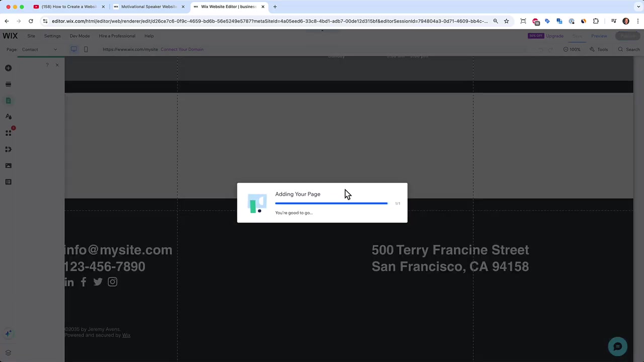Open the Dev Mode menu
Image resolution: width=644 pixels, height=362 pixels.
point(79,36)
